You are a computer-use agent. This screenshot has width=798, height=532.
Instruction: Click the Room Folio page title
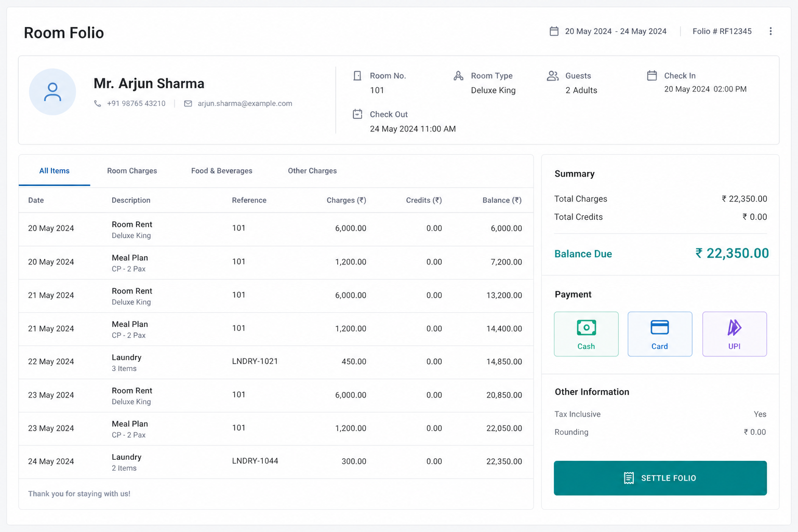(64, 33)
